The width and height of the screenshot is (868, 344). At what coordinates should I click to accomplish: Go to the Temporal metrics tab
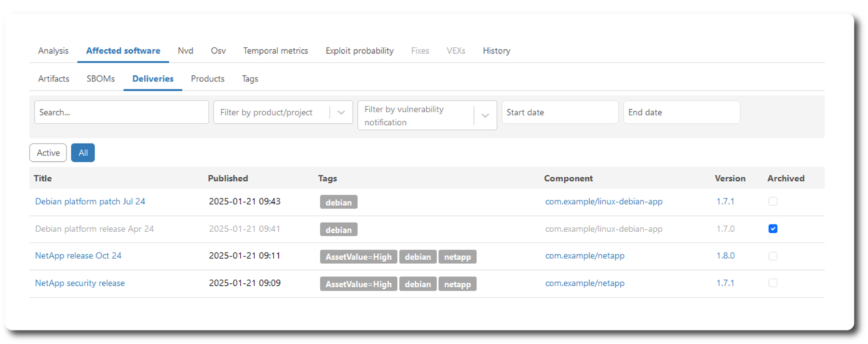tap(275, 51)
